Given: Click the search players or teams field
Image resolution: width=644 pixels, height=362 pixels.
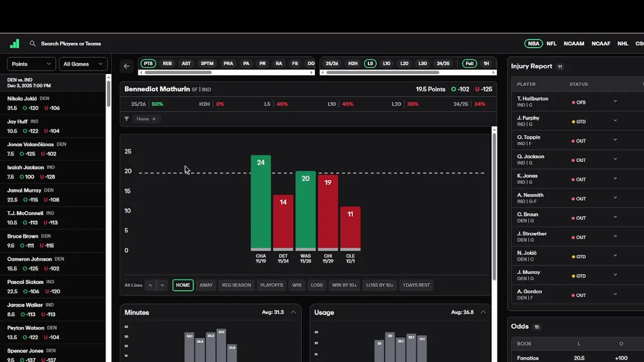Looking at the screenshot, I should click(71, 44).
